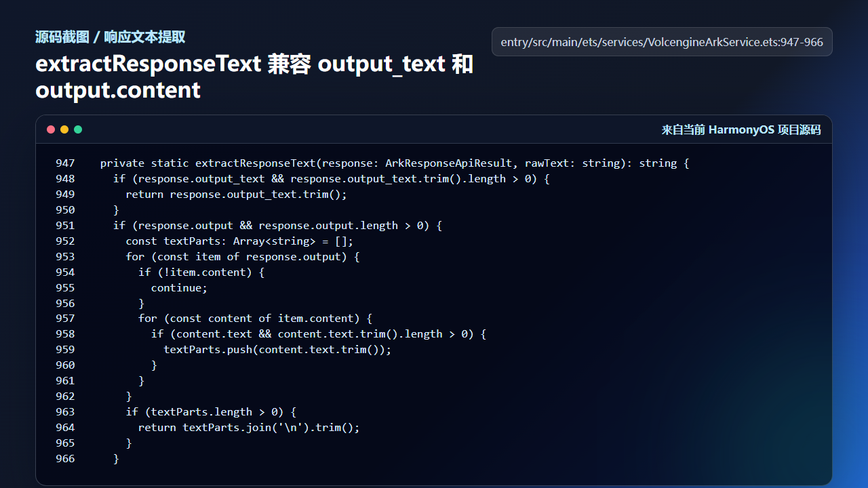868x488 pixels.
Task: Click line number 953
Action: point(66,257)
